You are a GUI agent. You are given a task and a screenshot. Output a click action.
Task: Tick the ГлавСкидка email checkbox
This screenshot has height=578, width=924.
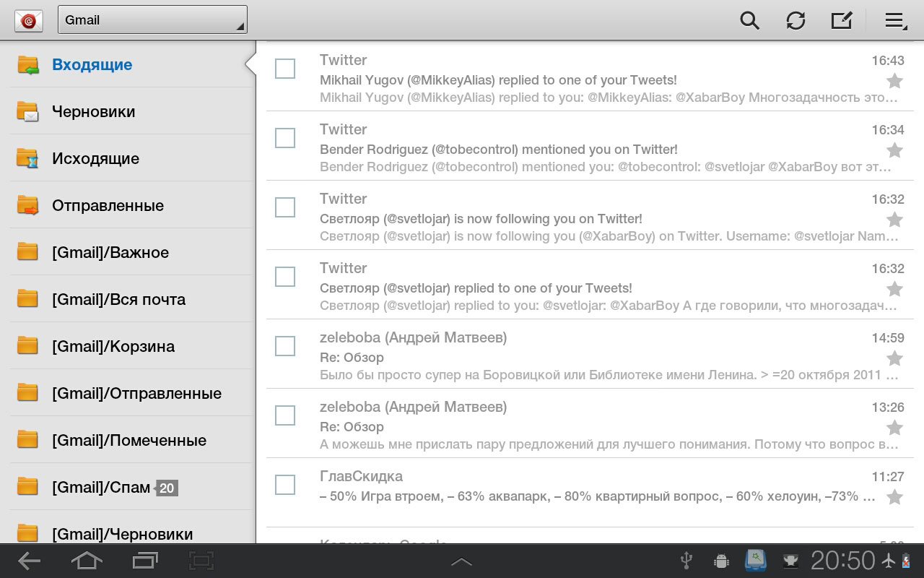pos(285,485)
